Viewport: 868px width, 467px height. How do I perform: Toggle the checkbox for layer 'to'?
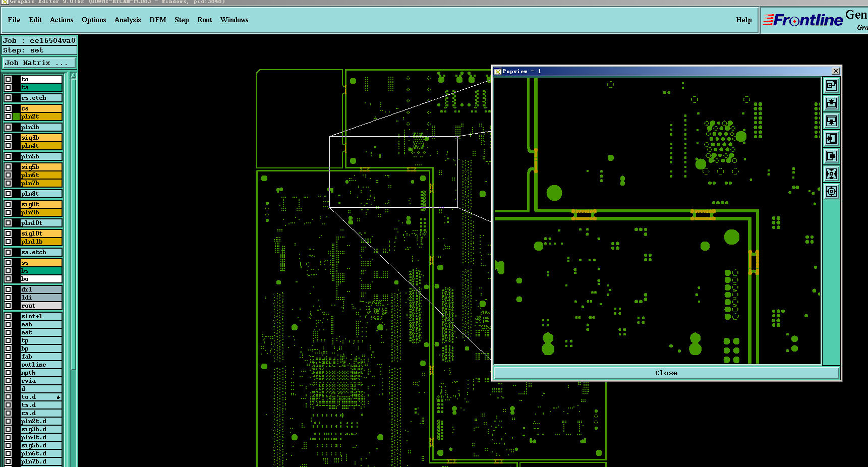[x=8, y=79]
